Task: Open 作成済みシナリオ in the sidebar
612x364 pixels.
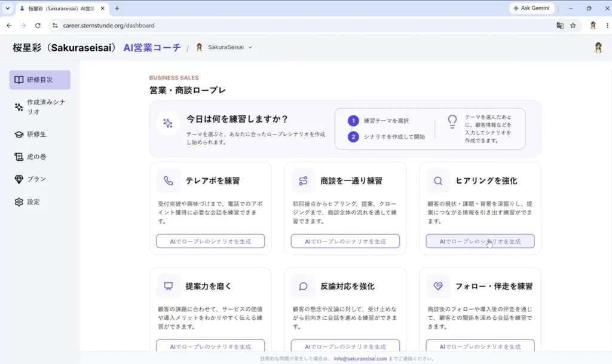Action: tap(40, 107)
